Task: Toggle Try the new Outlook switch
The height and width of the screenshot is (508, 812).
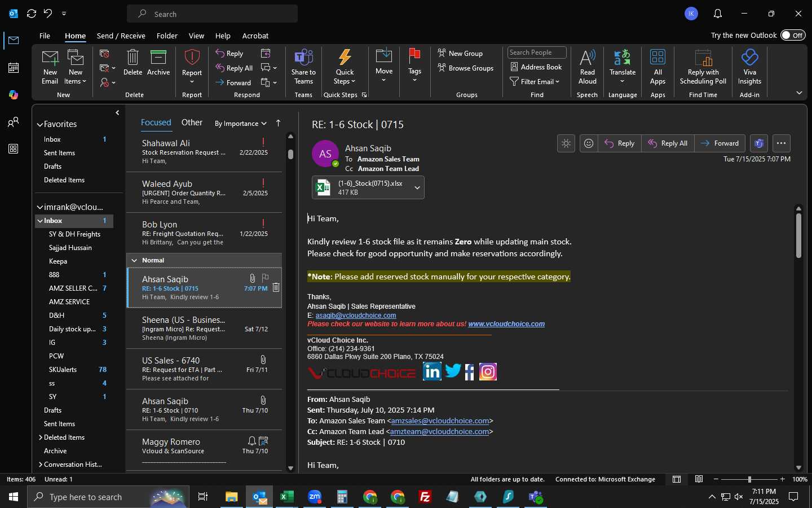Action: (x=793, y=35)
